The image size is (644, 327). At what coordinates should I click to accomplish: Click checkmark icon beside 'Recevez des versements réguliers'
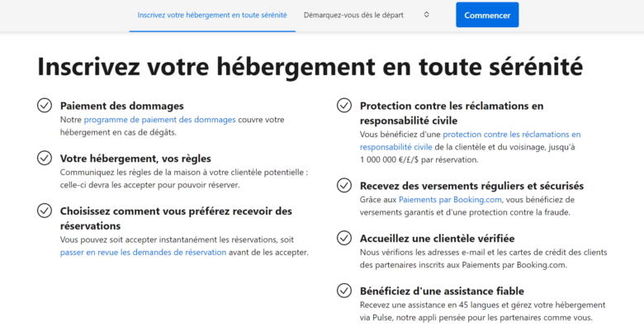click(344, 185)
